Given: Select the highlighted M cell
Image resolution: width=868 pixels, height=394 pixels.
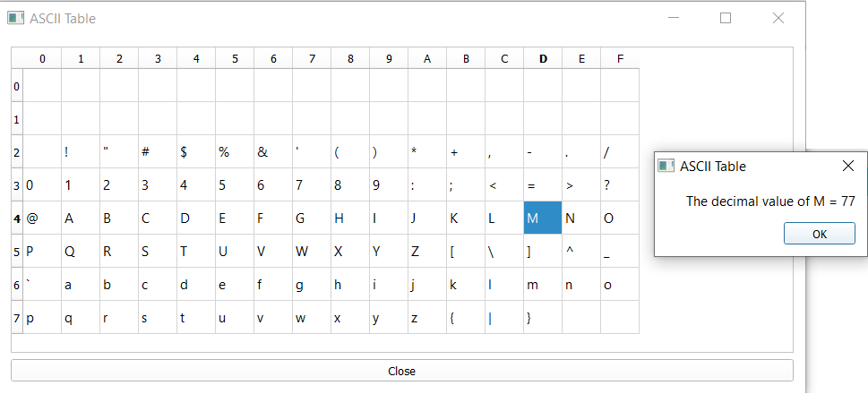Looking at the screenshot, I should click(x=543, y=218).
